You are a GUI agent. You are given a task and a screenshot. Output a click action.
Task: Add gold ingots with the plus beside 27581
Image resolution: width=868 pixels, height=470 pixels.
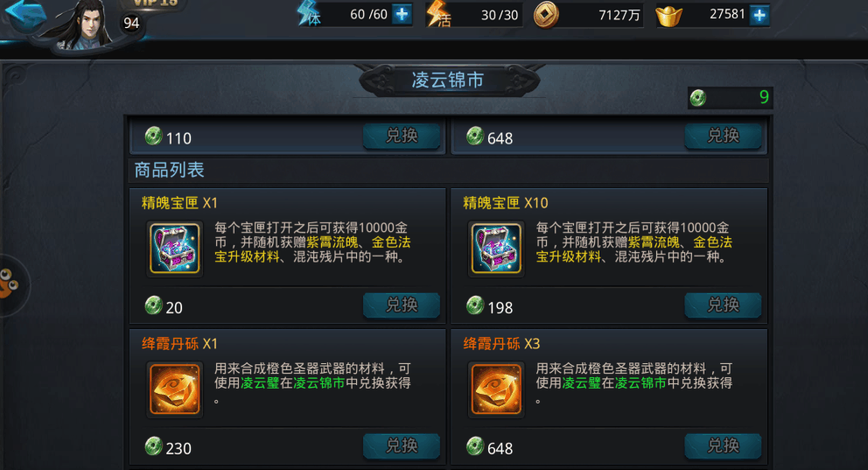tap(759, 15)
